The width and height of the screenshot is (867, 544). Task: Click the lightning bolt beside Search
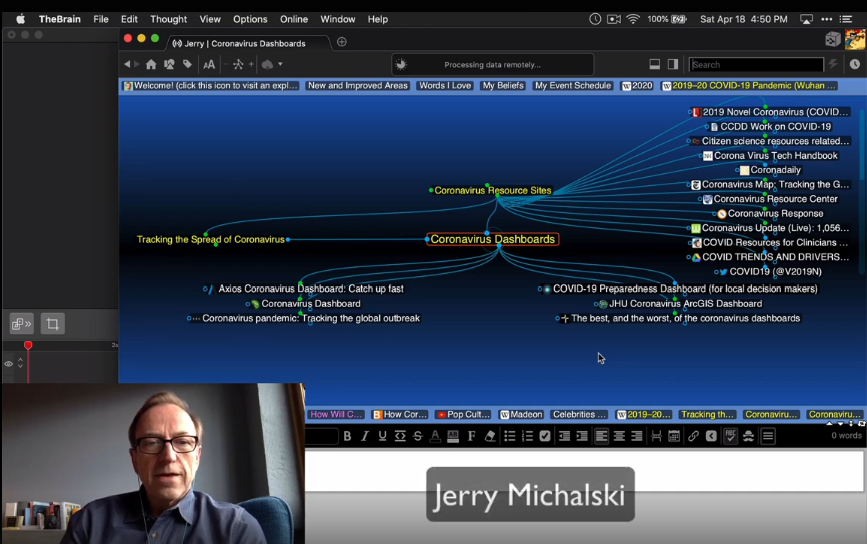pyautogui.click(x=833, y=64)
